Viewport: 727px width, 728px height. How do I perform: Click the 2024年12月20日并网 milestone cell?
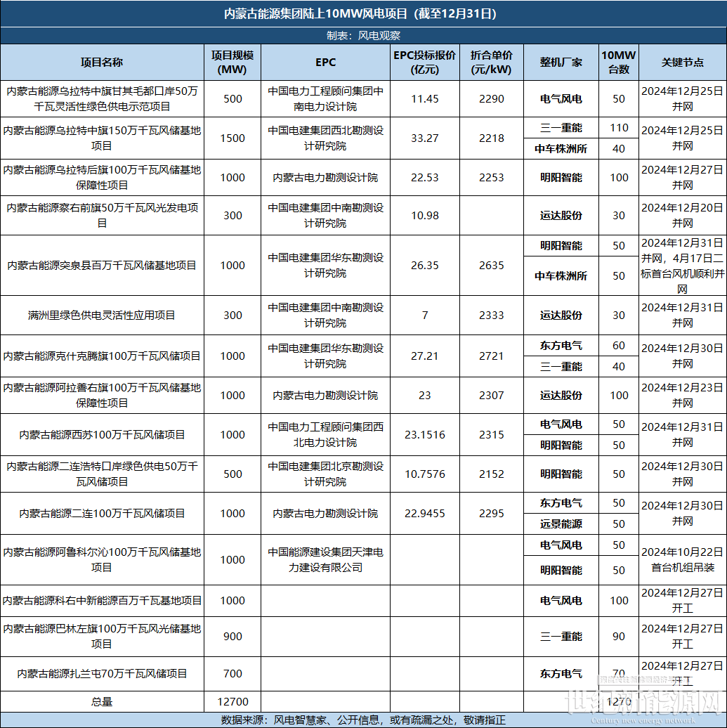point(683,216)
